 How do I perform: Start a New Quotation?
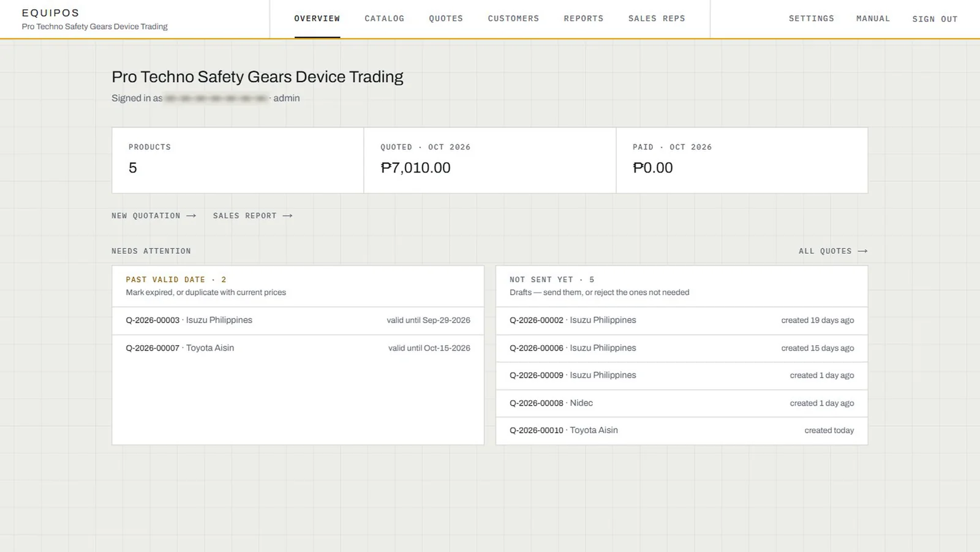pos(154,215)
